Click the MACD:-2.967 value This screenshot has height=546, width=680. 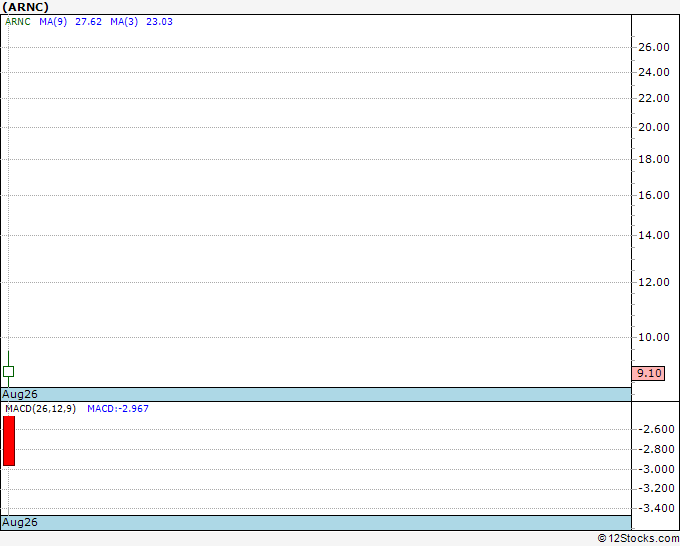[x=118, y=409]
